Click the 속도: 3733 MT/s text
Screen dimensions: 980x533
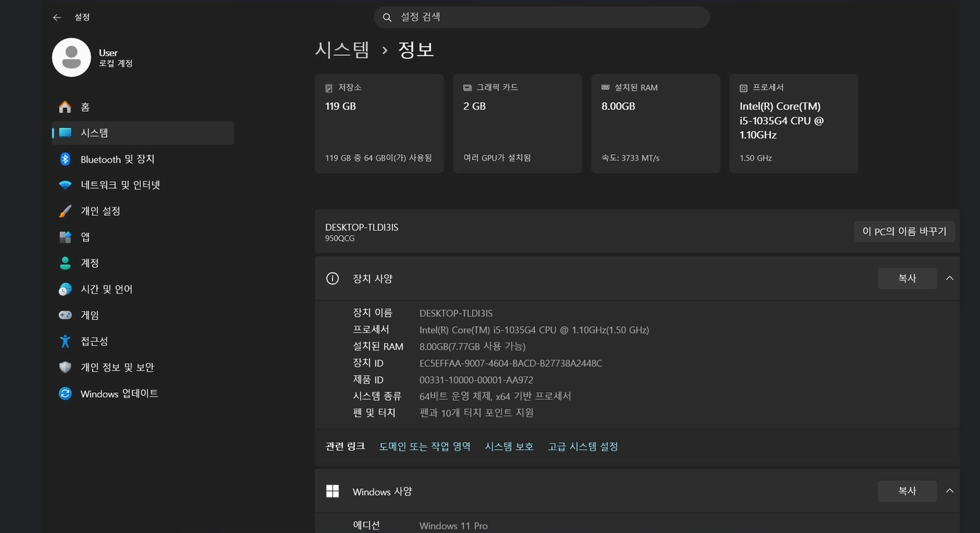pos(630,158)
